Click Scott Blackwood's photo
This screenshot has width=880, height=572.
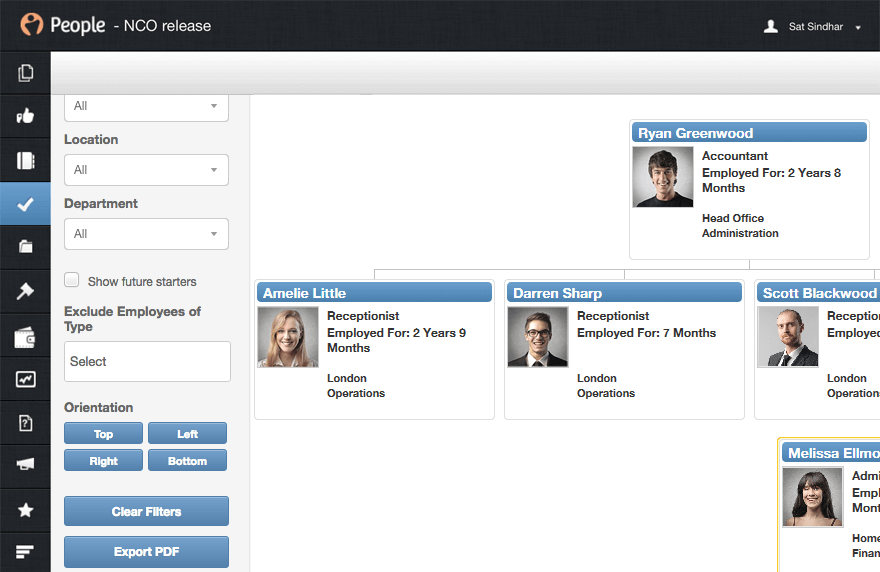pos(787,337)
